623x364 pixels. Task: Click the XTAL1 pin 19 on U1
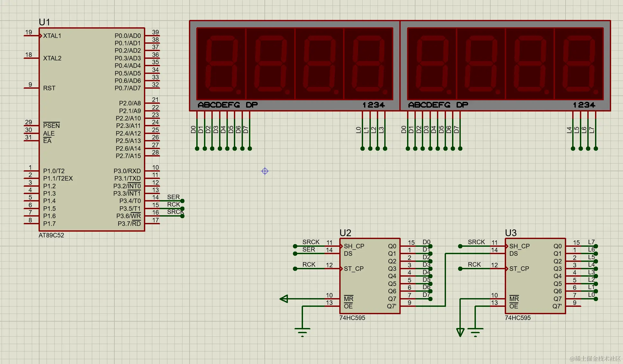31,36
